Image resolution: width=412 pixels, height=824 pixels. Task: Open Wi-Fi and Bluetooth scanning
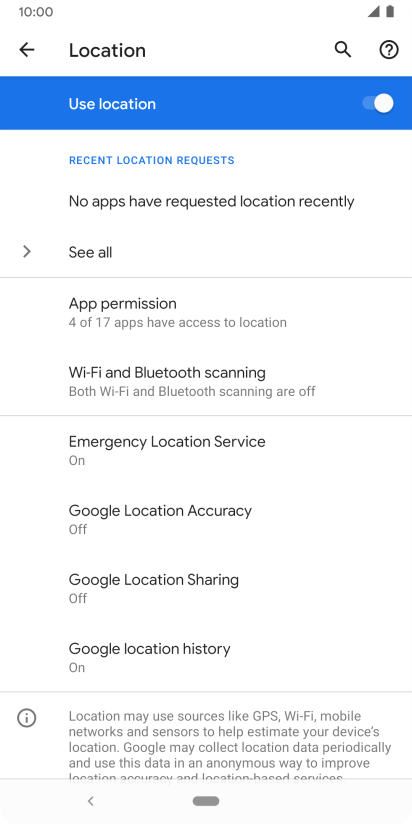click(206, 381)
